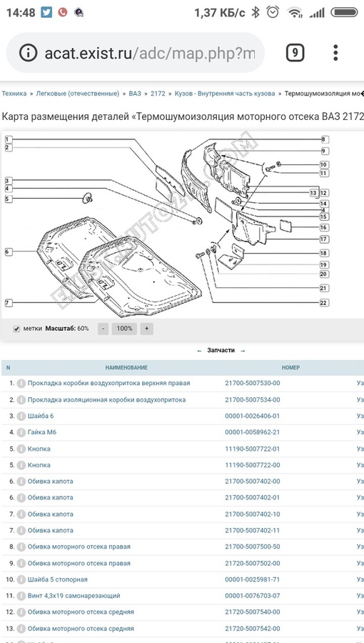Viewport: 364px width, 643px height.
Task: Tap the Twitter notification icon in status bar
Action: click(x=46, y=12)
